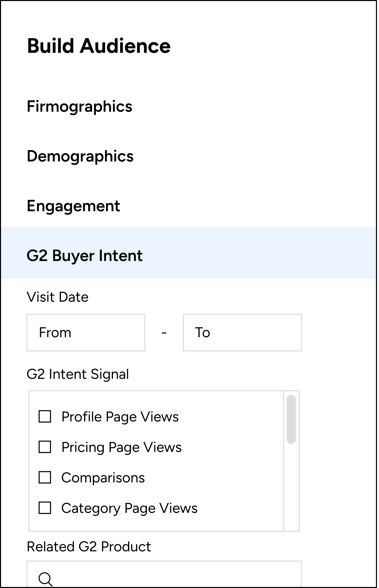The image size is (379, 588).
Task: Click the Related G2 Product search box
Action: click(164, 574)
